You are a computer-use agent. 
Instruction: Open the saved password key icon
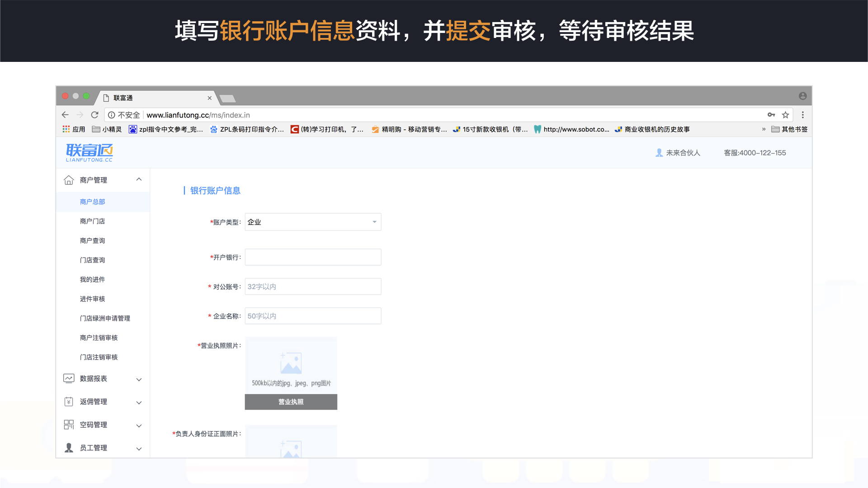(771, 115)
